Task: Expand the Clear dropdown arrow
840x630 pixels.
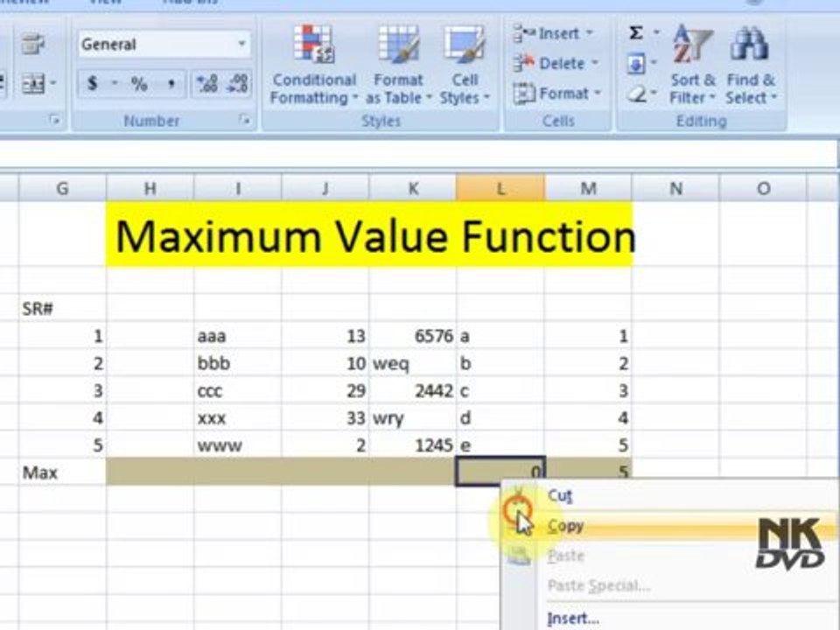Action: [654, 94]
